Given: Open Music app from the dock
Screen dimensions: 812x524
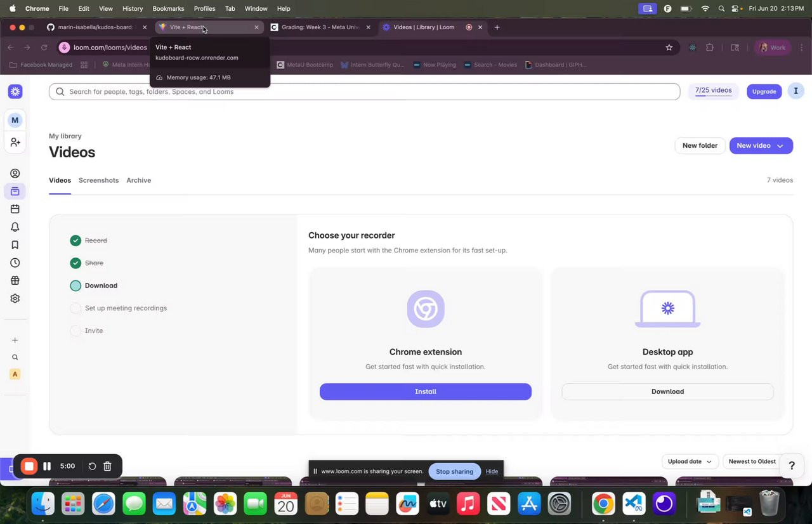Looking at the screenshot, I should [x=468, y=504].
